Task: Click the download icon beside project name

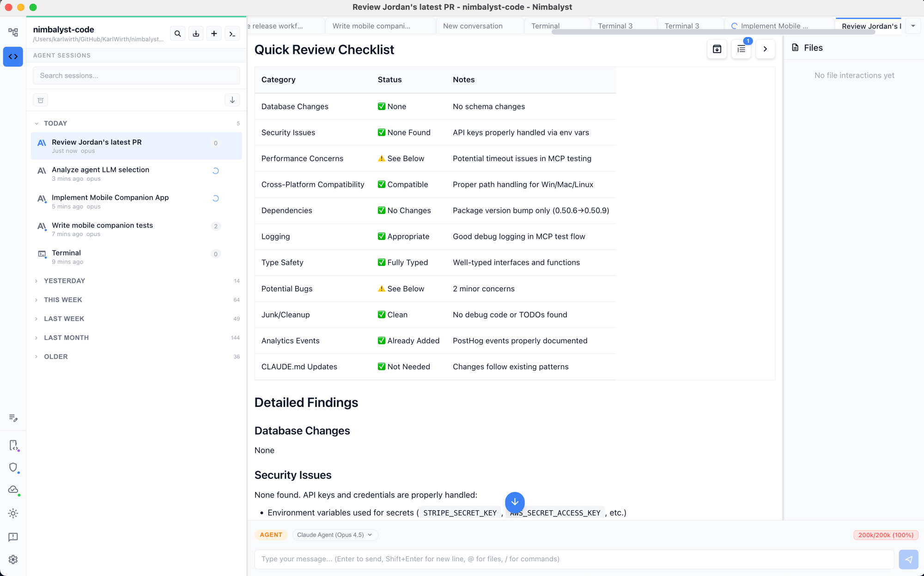Action: 196,34
